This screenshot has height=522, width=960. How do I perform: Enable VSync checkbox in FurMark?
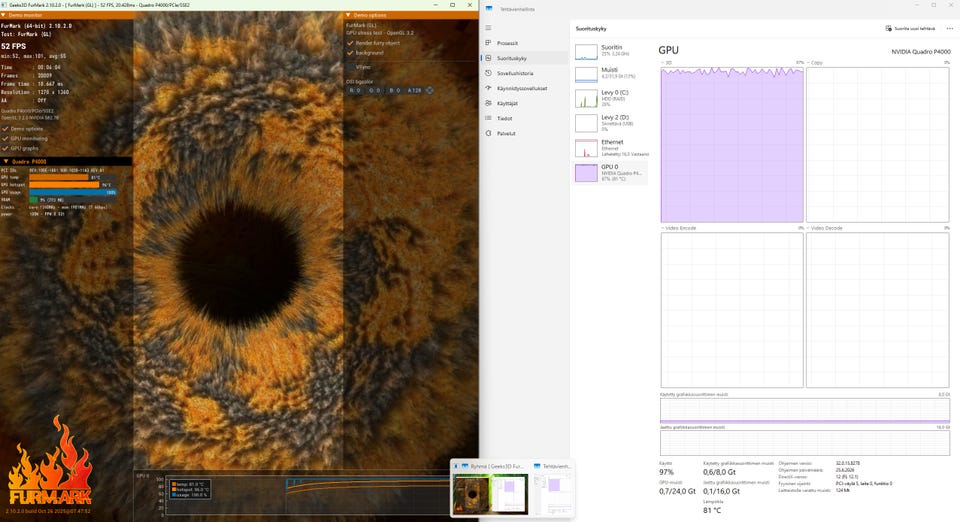[350, 67]
